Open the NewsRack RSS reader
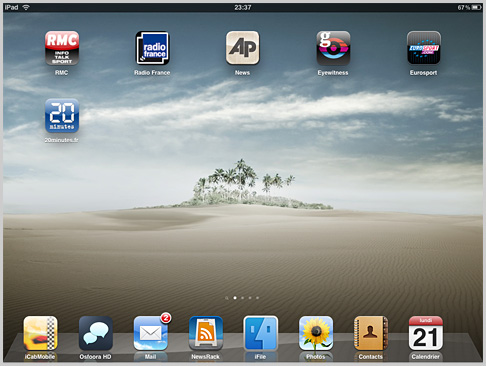486x366 pixels. [206, 333]
